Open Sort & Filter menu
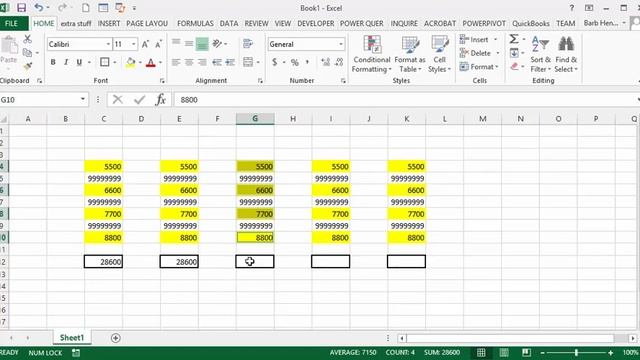Viewport: 640px width, 360px height. pos(540,54)
